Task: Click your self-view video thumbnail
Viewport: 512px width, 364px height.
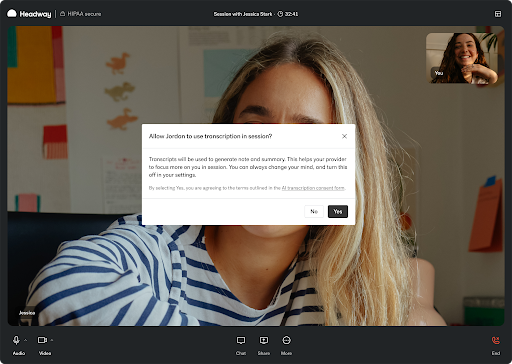Action: (462, 58)
